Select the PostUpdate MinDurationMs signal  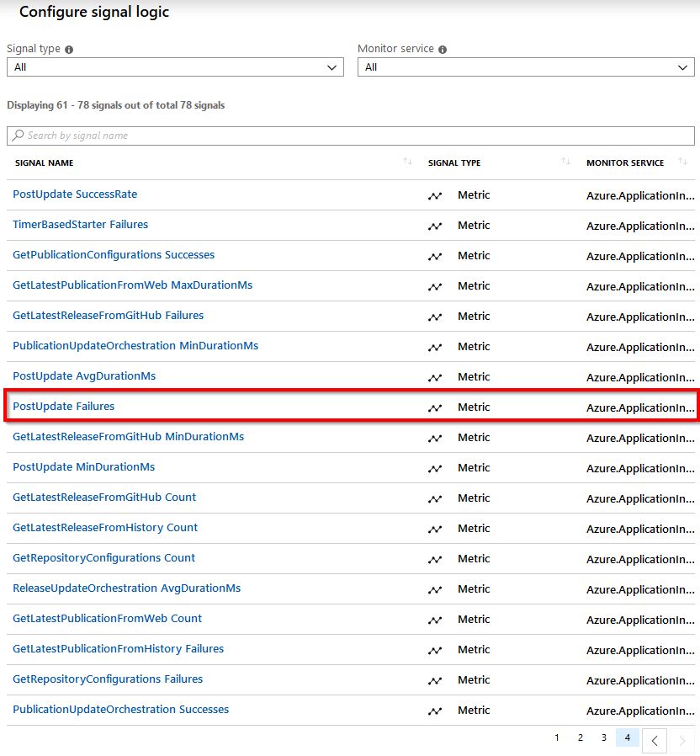[84, 467]
